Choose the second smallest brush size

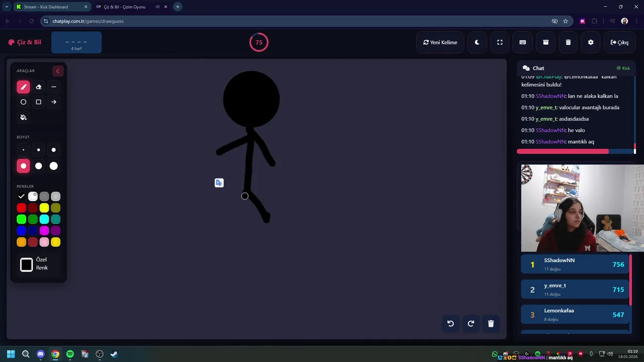(38, 150)
